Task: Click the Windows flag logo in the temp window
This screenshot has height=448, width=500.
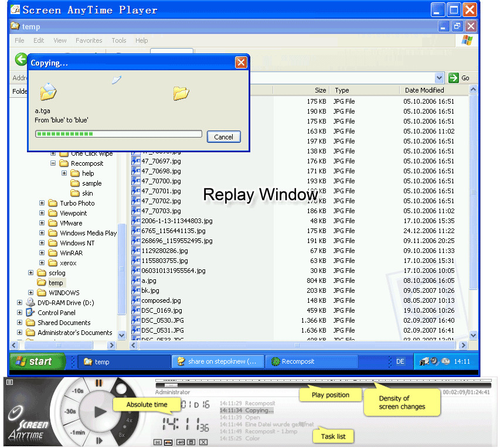Action: tap(467, 40)
